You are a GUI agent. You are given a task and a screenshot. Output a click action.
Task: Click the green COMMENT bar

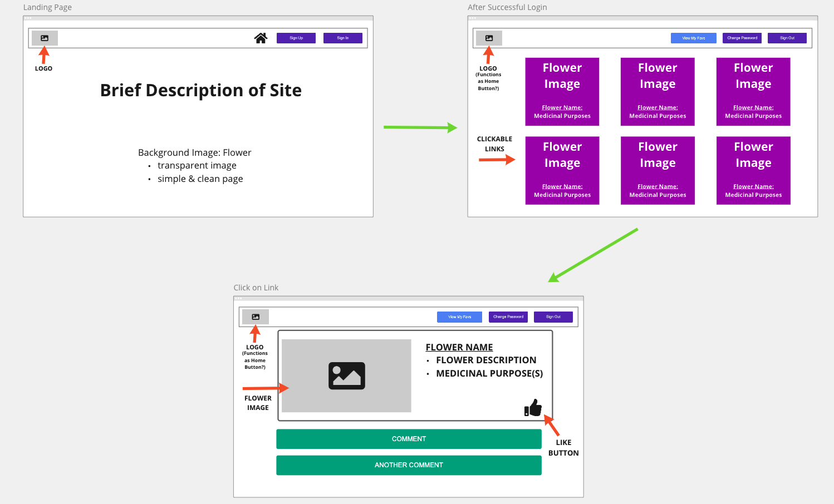pyautogui.click(x=409, y=439)
